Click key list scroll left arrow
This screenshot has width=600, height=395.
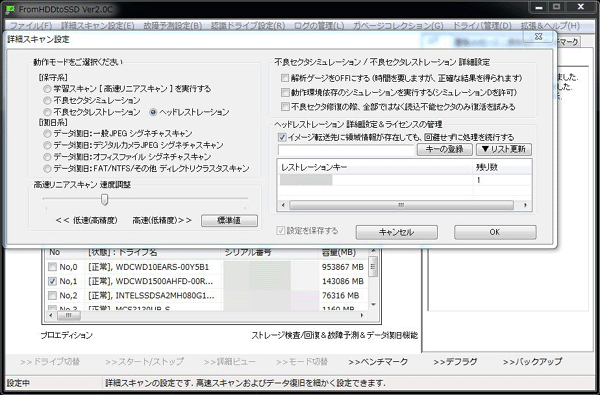tap(283, 206)
